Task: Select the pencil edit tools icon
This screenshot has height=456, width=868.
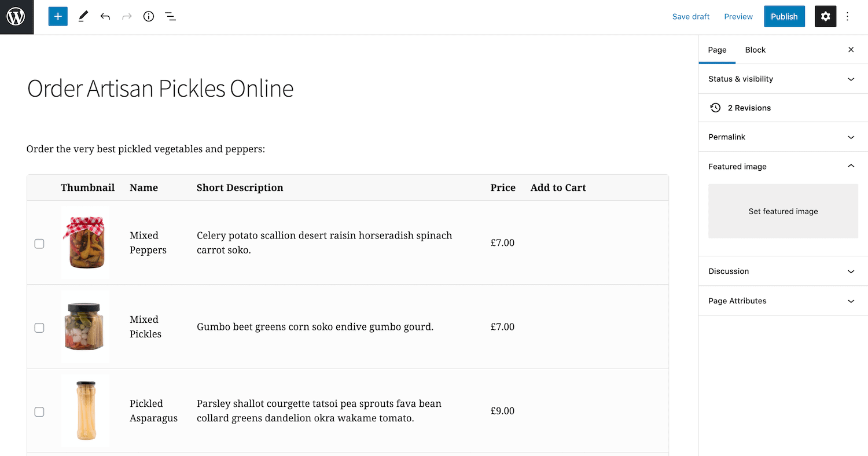Action: click(83, 17)
